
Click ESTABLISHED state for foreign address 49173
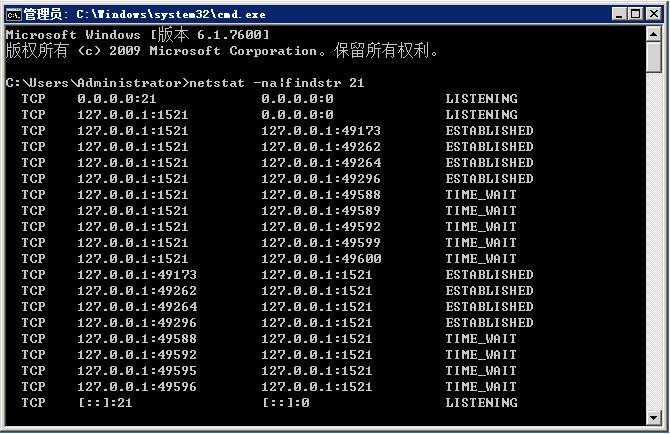pyautogui.click(x=490, y=131)
